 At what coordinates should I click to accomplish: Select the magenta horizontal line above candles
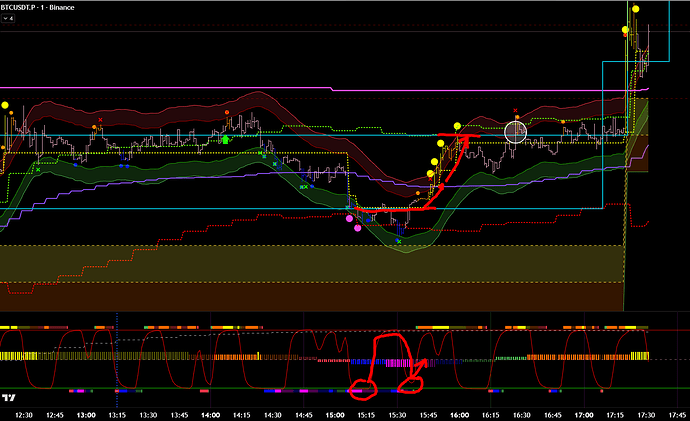(400, 93)
